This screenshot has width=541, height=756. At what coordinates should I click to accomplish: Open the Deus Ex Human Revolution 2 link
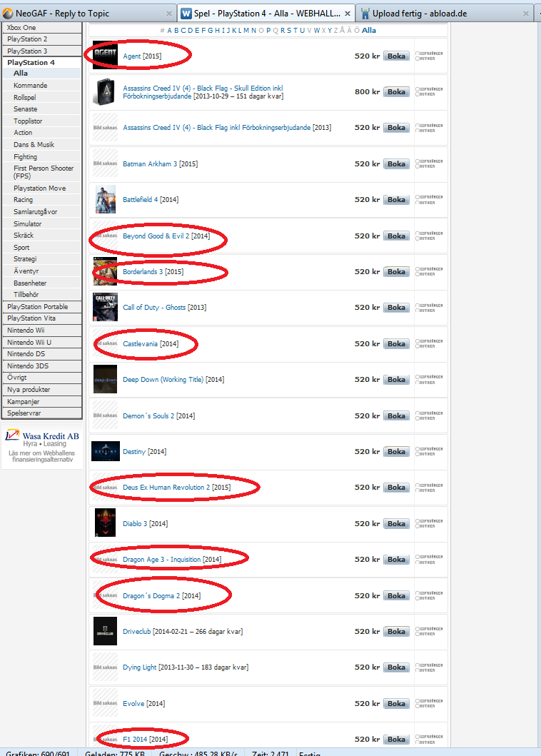pos(166,488)
